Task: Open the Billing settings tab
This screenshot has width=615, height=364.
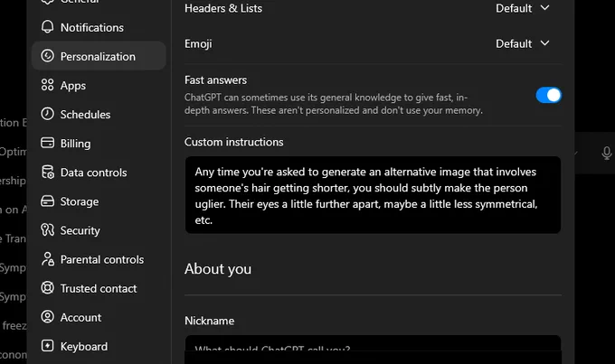Action: (x=99, y=144)
